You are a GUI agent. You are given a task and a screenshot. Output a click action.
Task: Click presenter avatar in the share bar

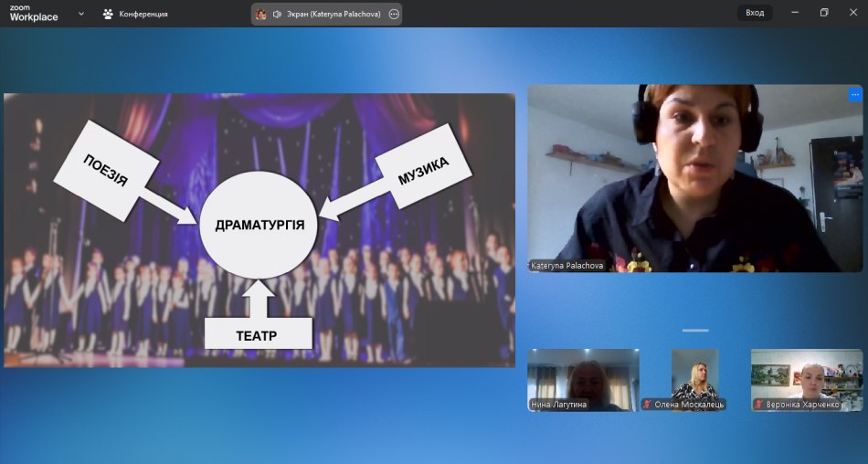261,14
